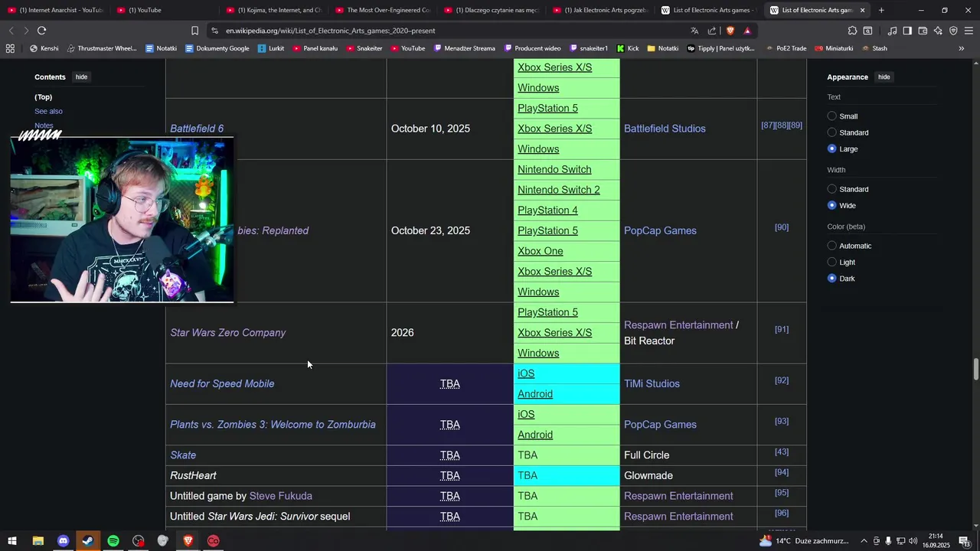Click the Nintendo Switch 2 platform link
Viewport: 980px width, 551px height.
[559, 190]
